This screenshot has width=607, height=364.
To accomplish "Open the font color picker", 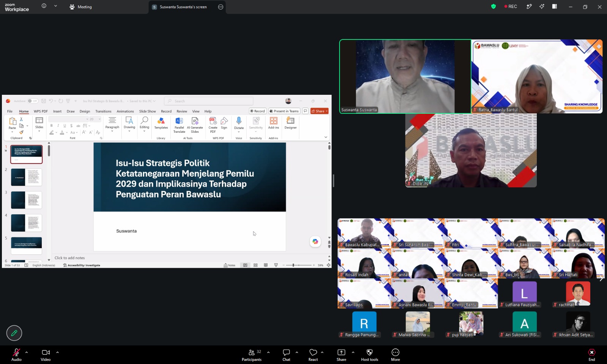I will pos(62,132).
